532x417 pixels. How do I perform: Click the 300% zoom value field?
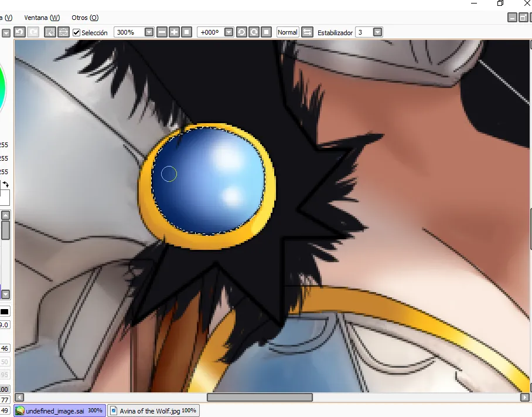[x=129, y=32]
